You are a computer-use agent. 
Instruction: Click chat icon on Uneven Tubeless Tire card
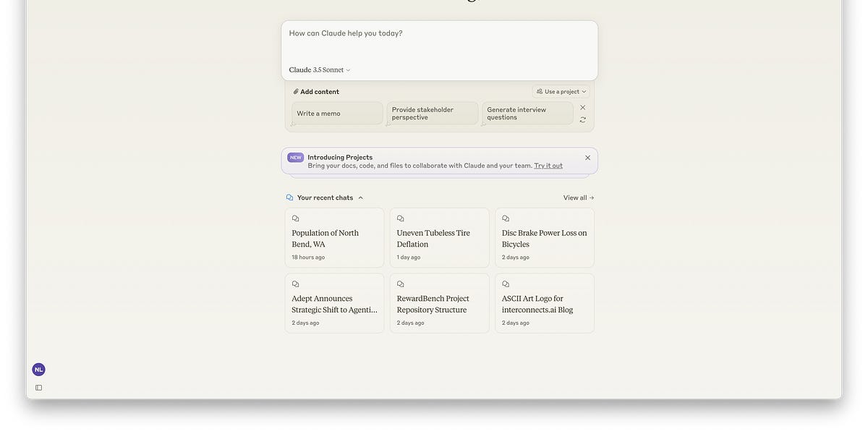pyautogui.click(x=401, y=218)
